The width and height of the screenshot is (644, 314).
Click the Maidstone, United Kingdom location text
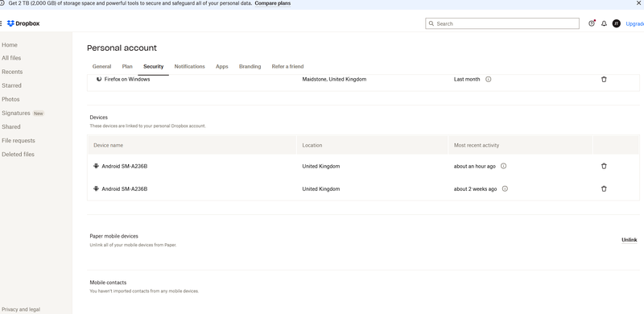[334, 80]
